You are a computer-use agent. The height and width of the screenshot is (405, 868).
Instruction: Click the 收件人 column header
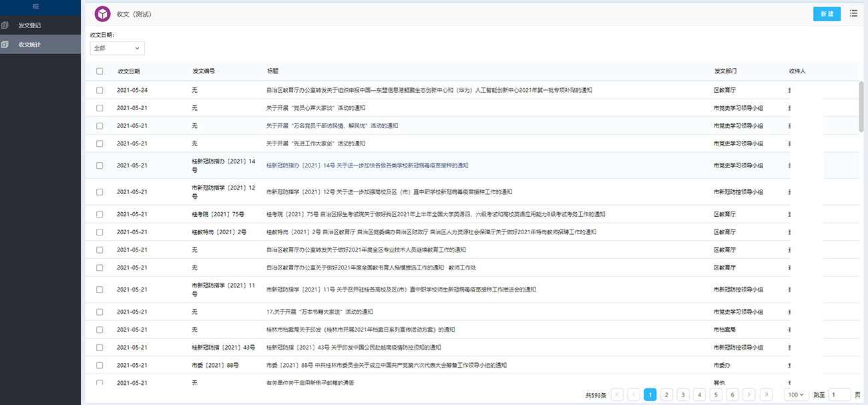point(797,71)
